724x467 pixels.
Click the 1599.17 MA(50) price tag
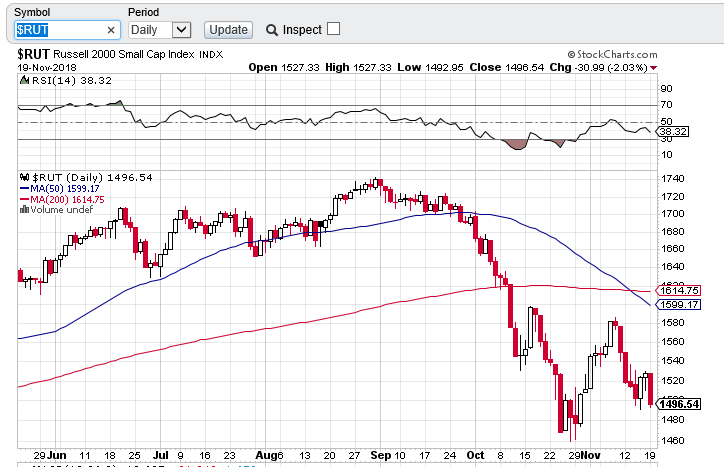678,305
